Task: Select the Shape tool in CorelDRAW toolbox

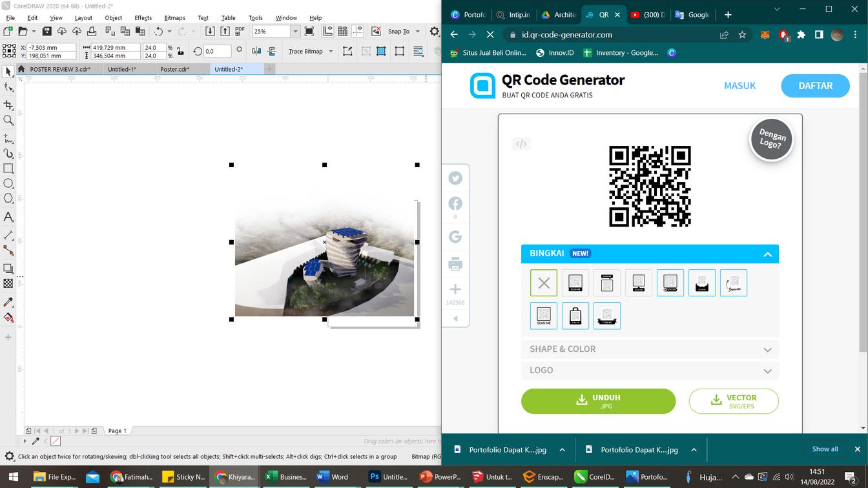Action: coord(8,88)
